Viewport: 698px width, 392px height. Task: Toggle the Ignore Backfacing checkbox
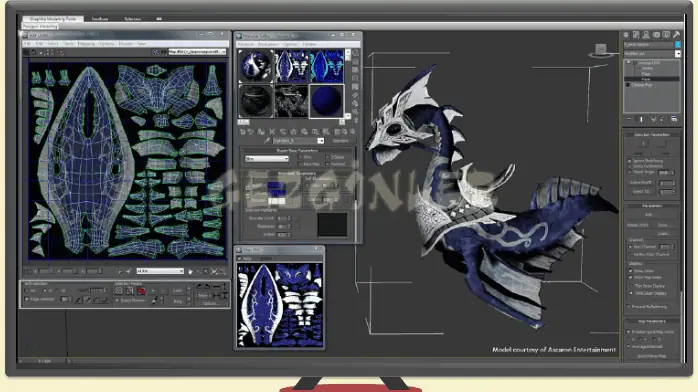click(630, 161)
